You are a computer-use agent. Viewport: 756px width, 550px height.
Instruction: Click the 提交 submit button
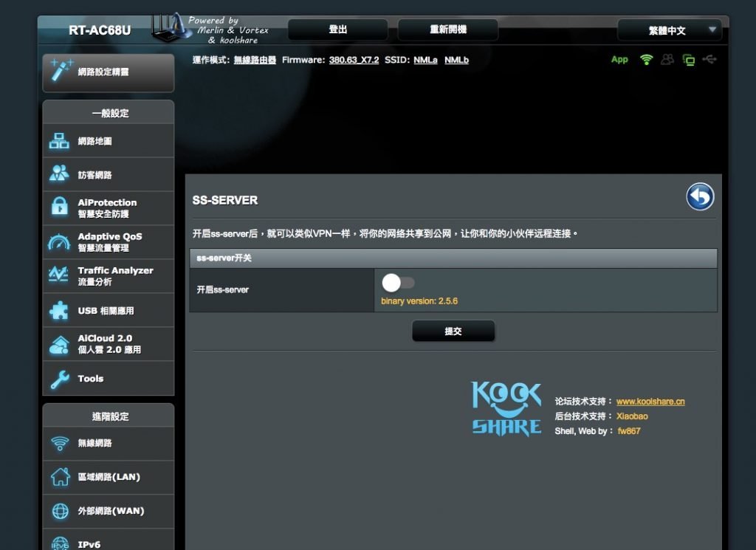tap(453, 331)
